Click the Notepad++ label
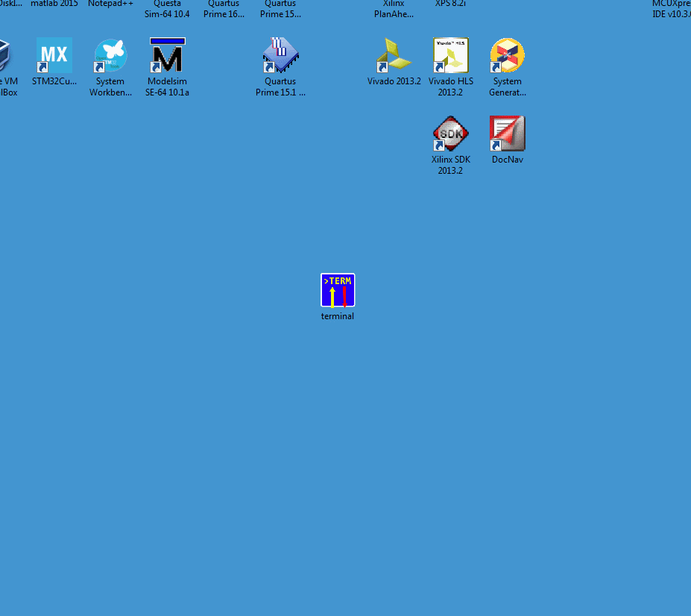This screenshot has height=616, width=691. pyautogui.click(x=110, y=4)
